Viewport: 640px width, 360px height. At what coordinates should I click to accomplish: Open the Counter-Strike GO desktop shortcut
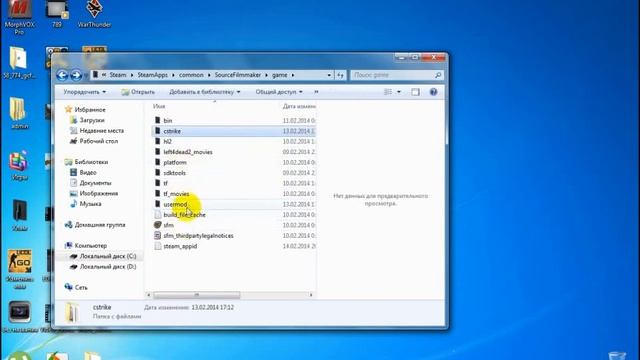[20, 269]
